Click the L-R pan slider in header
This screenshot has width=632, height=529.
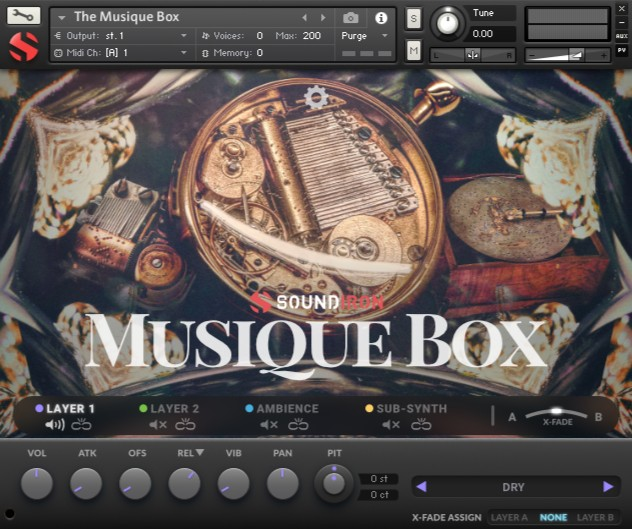click(472, 55)
